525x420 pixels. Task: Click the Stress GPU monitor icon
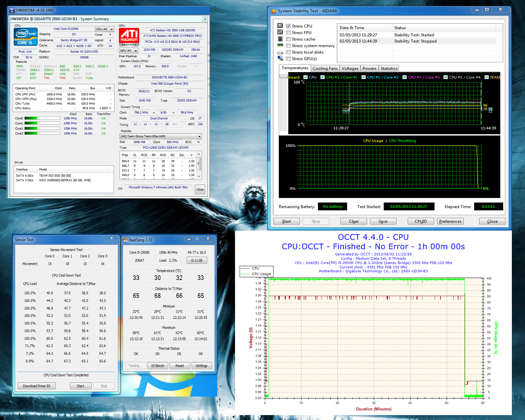pyautogui.click(x=280, y=59)
